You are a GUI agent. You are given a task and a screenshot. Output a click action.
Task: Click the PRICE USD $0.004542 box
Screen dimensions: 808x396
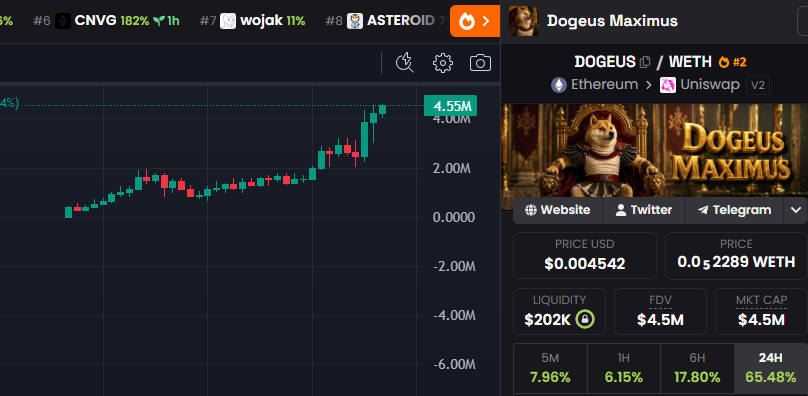tap(585, 256)
